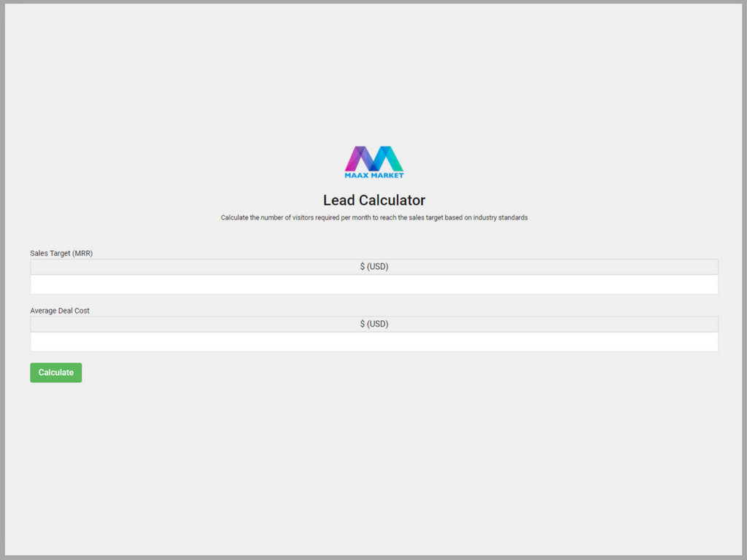The width and height of the screenshot is (747, 560).
Task: Focus the Average Deal Cost input field
Action: [373, 342]
